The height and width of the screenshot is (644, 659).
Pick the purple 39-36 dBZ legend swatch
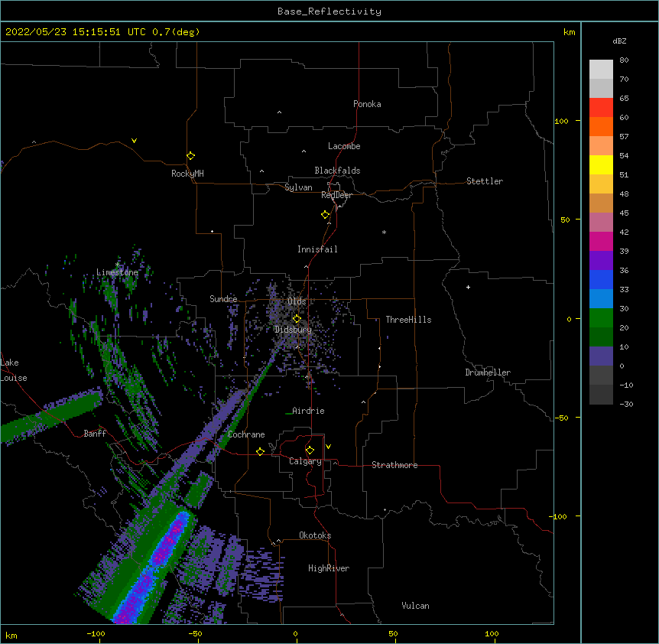tap(601, 261)
